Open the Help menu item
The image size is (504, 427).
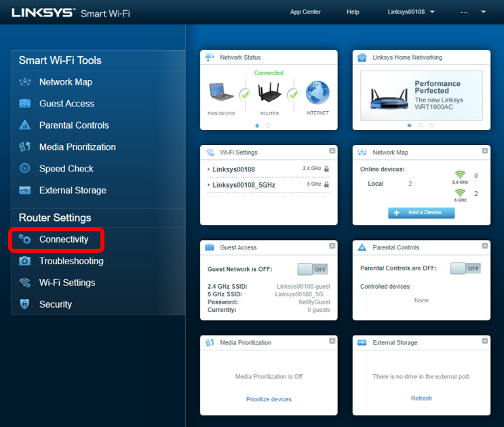coord(353,12)
